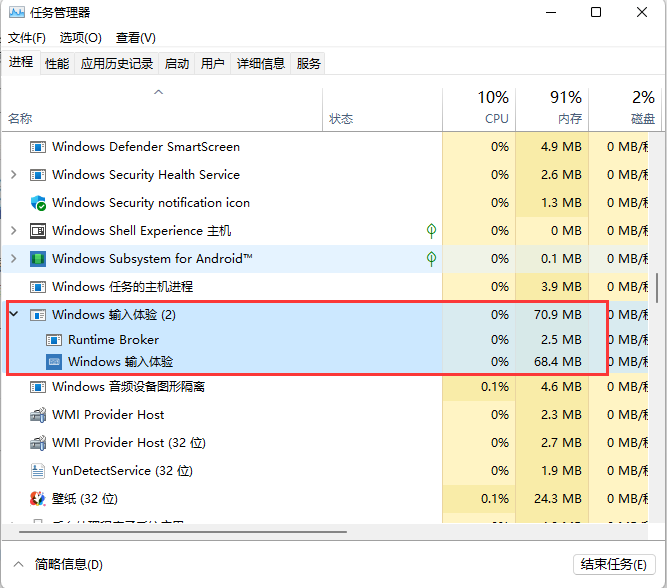Click the keyboard icon of Windows 输入体验 child
The height and width of the screenshot is (588, 667).
point(54,362)
